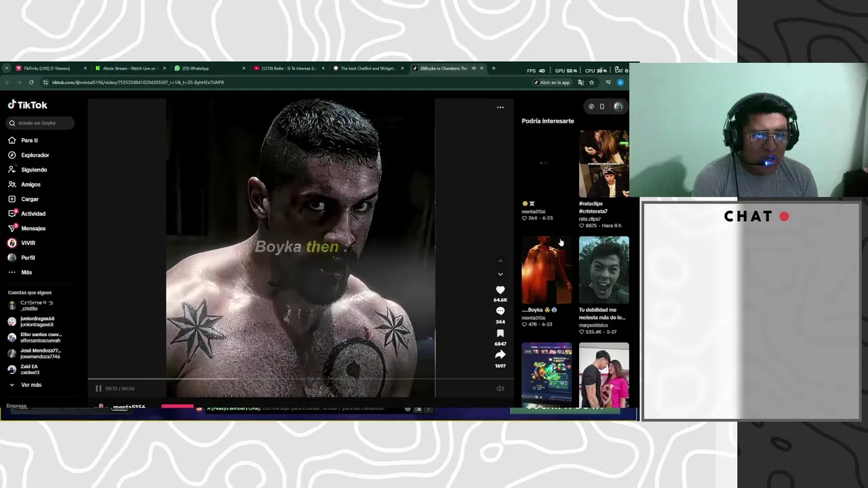868x488 pixels.
Task: Go back in browser
Action: (x=7, y=83)
